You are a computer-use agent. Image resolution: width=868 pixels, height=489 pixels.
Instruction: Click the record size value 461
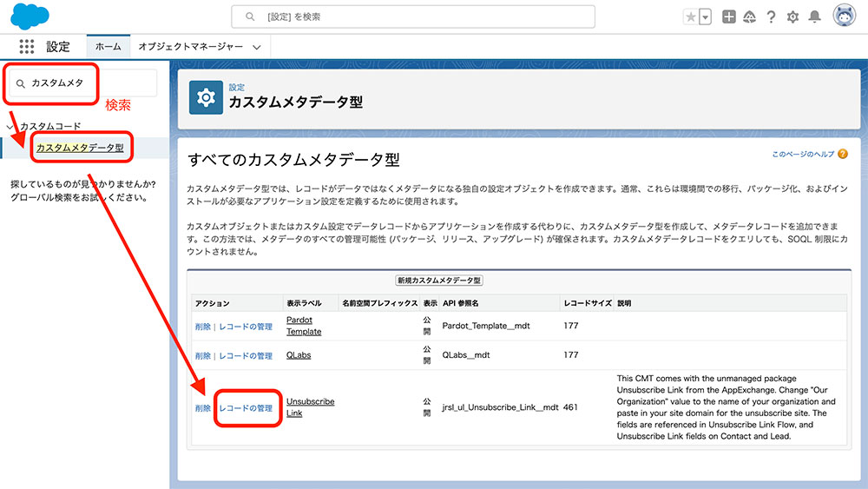coord(571,407)
